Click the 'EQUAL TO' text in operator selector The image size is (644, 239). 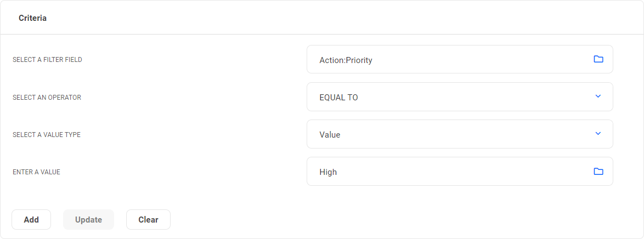(x=338, y=98)
